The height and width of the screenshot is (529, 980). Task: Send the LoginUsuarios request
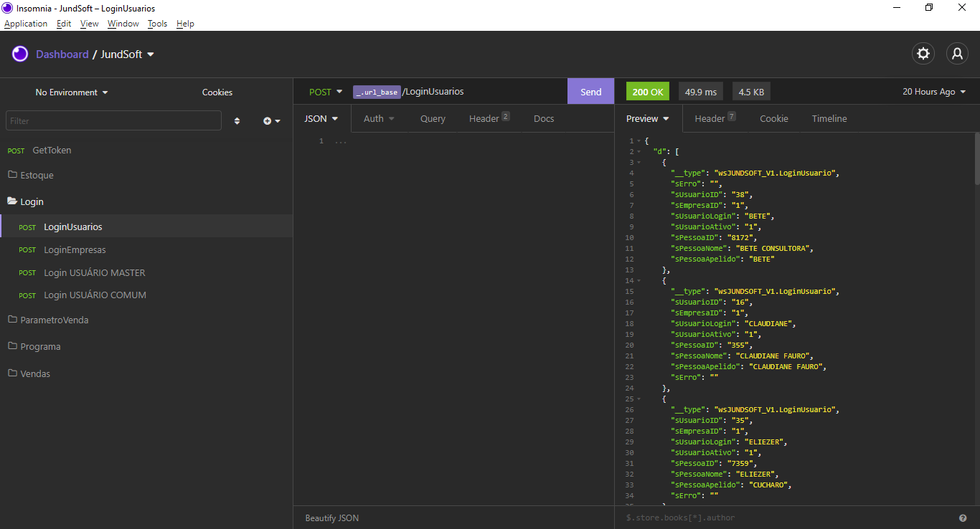[x=591, y=92]
